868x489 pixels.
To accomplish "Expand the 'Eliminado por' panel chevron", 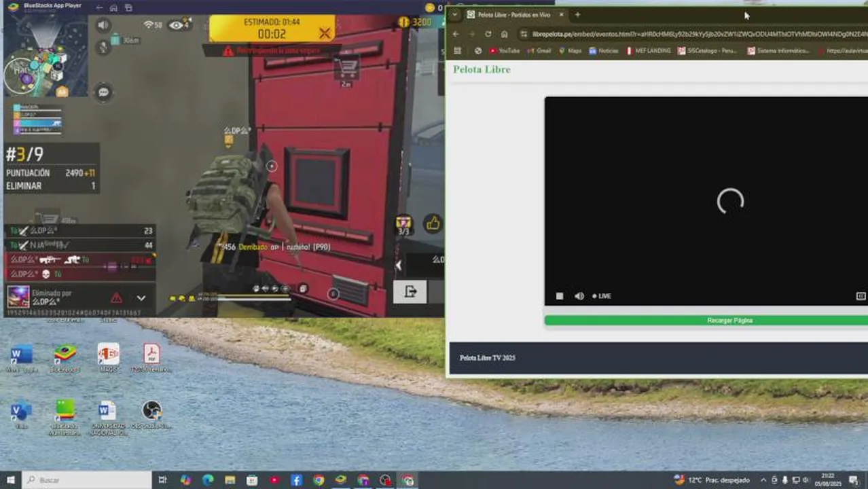I will (141, 297).
